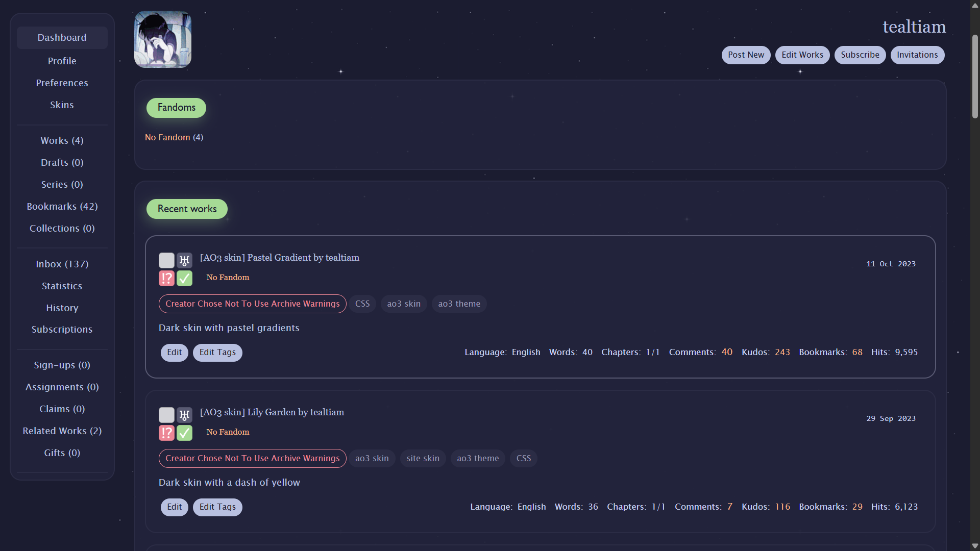This screenshot has width=980, height=551.
Task: Click the CSS tag on Lily Garden
Action: pos(523,459)
